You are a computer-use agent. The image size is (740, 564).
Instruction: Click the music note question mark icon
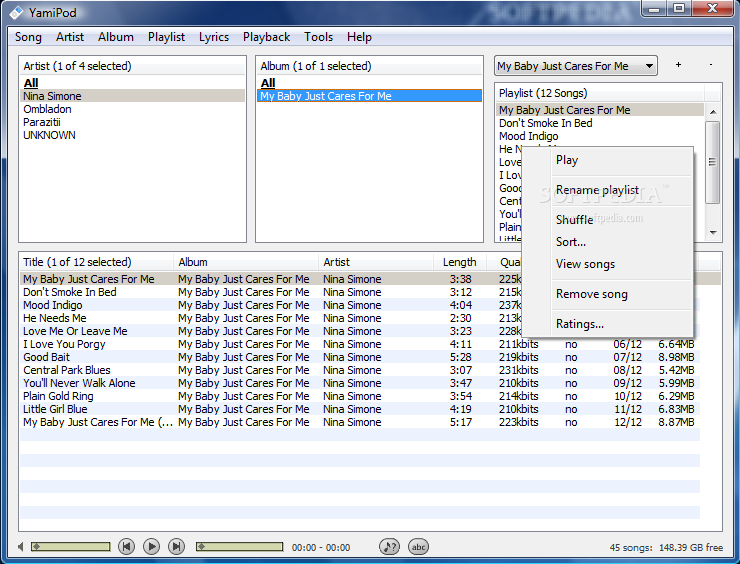[389, 547]
